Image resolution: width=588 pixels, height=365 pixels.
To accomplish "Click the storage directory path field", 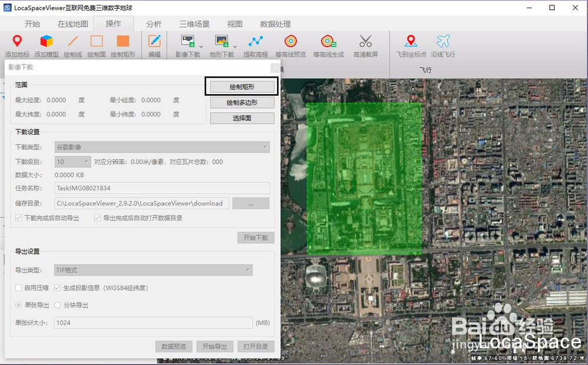I will (x=141, y=203).
